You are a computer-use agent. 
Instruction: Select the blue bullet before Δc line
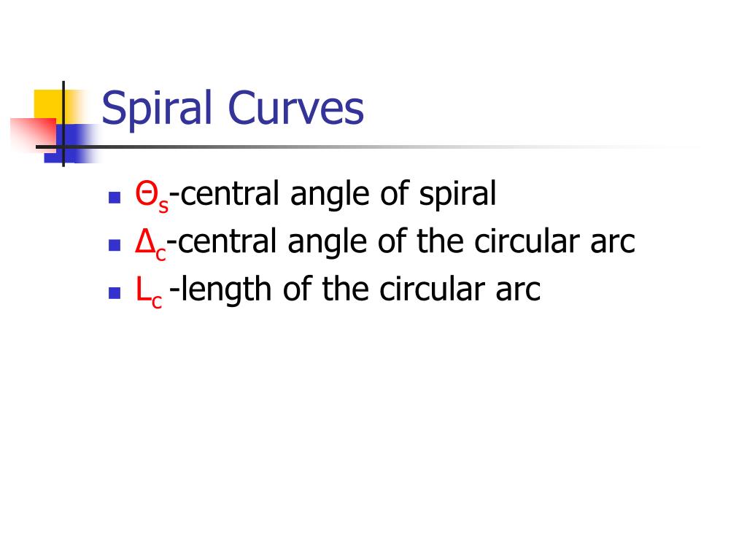point(115,245)
